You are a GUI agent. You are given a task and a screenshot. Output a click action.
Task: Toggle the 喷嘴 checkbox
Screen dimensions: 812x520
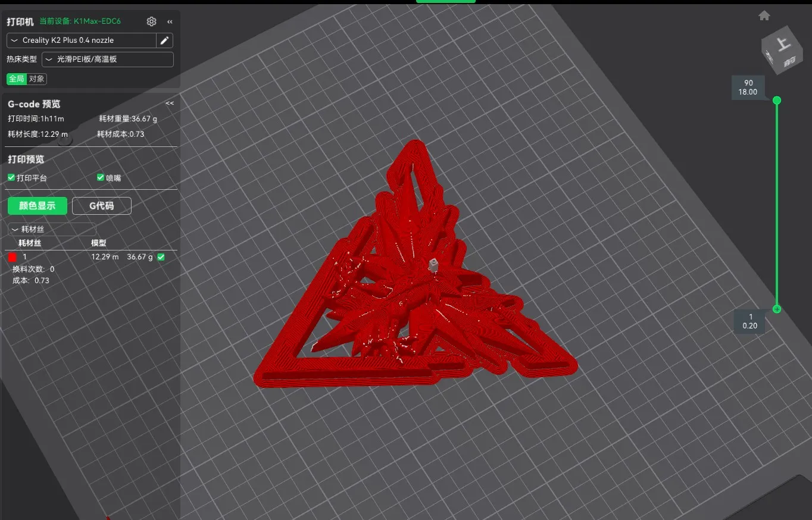(x=101, y=177)
